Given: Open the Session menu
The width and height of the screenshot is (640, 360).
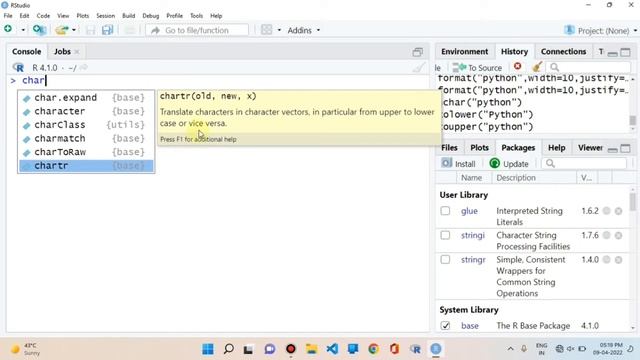Looking at the screenshot, I should pos(105,16).
